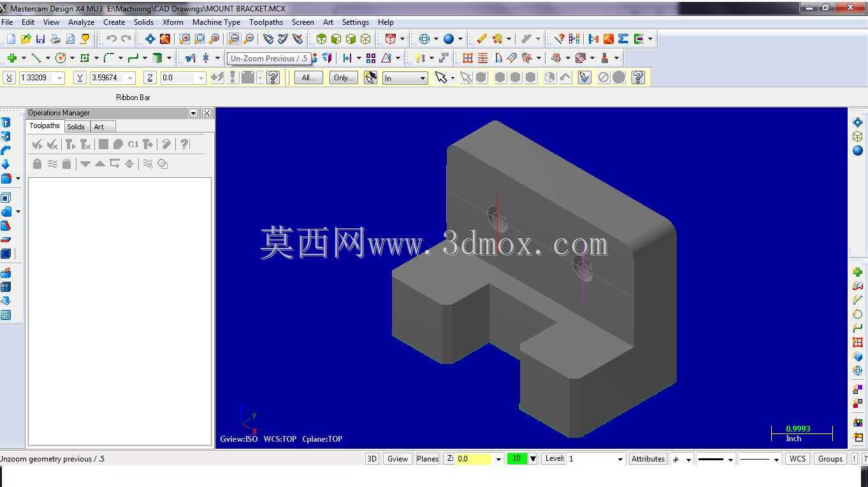
Task: Open the Level dropdown in status bar
Action: (x=620, y=459)
